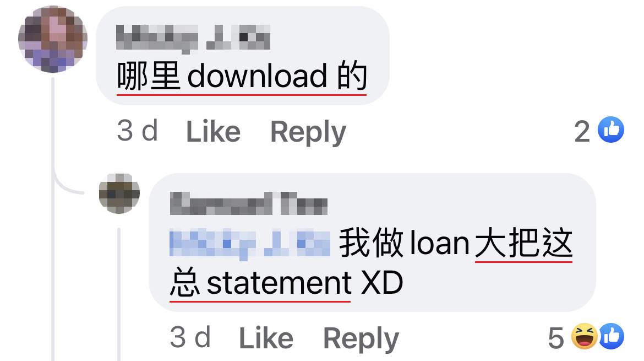Reply to the "哪里 download 的" comment
The width and height of the screenshot is (644, 361).
tap(308, 132)
